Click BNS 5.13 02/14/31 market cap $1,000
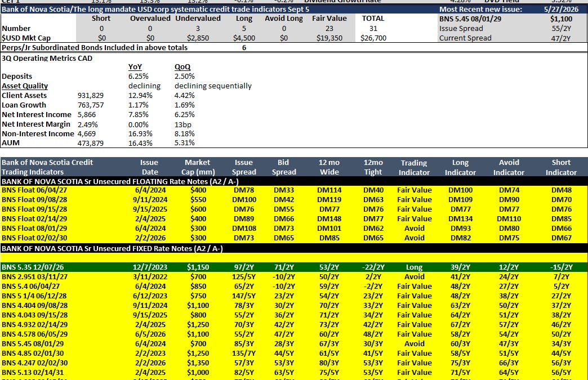This screenshot has height=380, width=588. 198,373
